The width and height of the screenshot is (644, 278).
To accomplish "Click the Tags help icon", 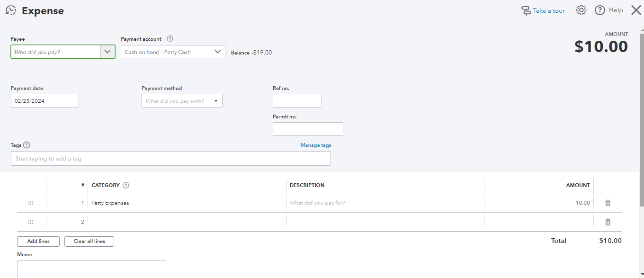I will (27, 145).
